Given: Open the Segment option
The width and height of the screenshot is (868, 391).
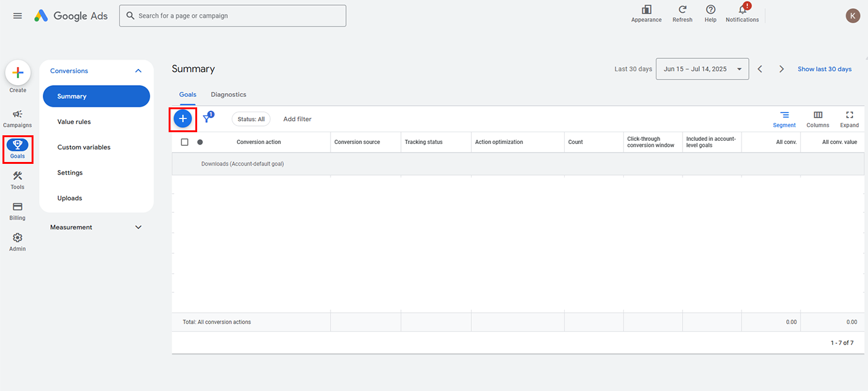Looking at the screenshot, I should 784,119.
